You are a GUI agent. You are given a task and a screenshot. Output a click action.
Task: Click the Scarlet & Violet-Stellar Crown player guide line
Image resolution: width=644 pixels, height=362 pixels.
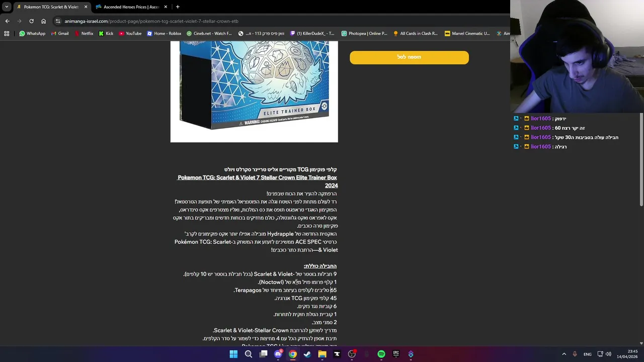pos(275,330)
